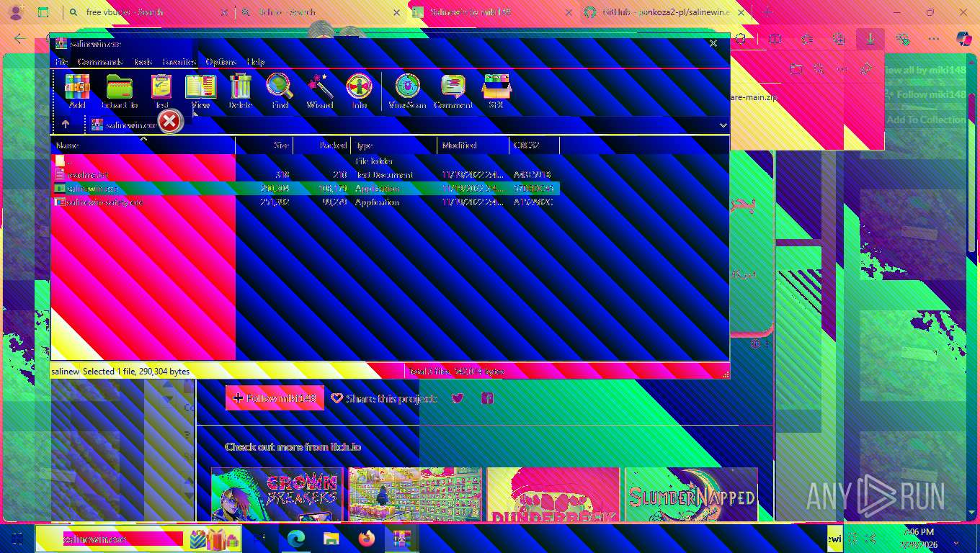Sort by the Type column header

[x=394, y=145]
